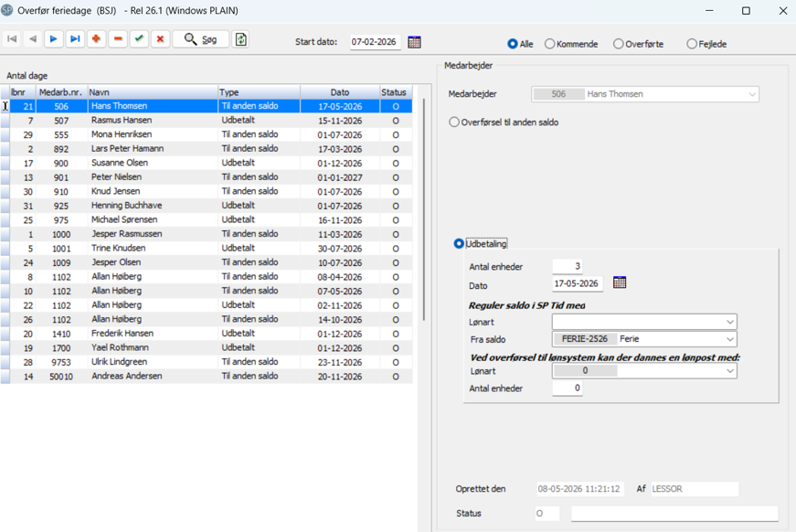Screen dimensions: 796x532
Task: Select the Jesper Olsen row
Action: coord(207,262)
